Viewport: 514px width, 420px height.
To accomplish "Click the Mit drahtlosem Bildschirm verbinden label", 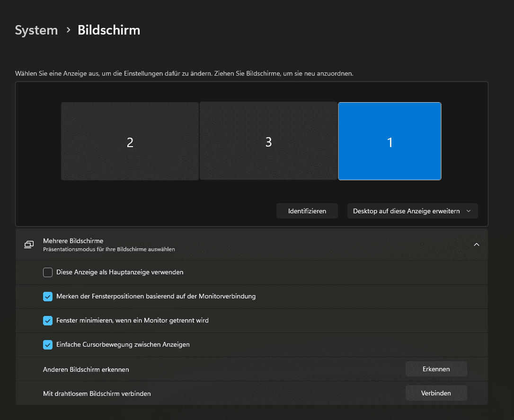I will (97, 394).
